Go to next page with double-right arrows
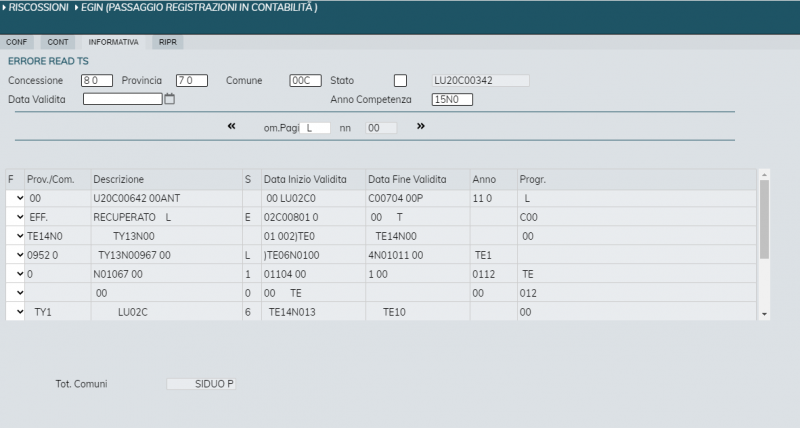The image size is (800, 428). (x=421, y=126)
